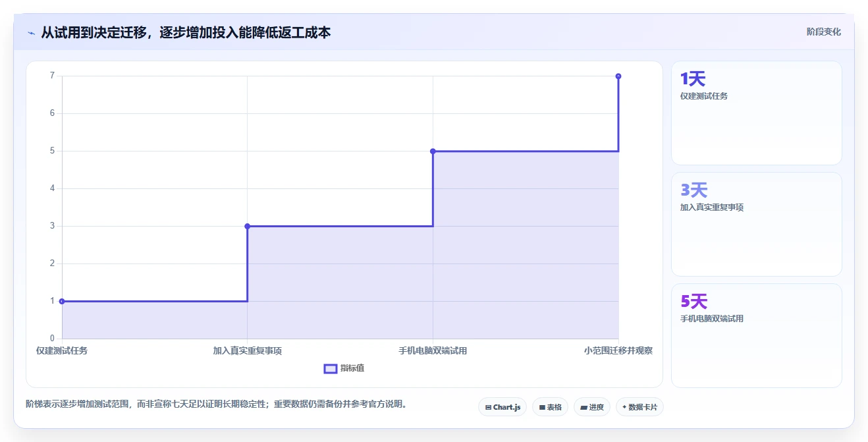Click the data point at value 5
The image size is (868, 442).
433,151
